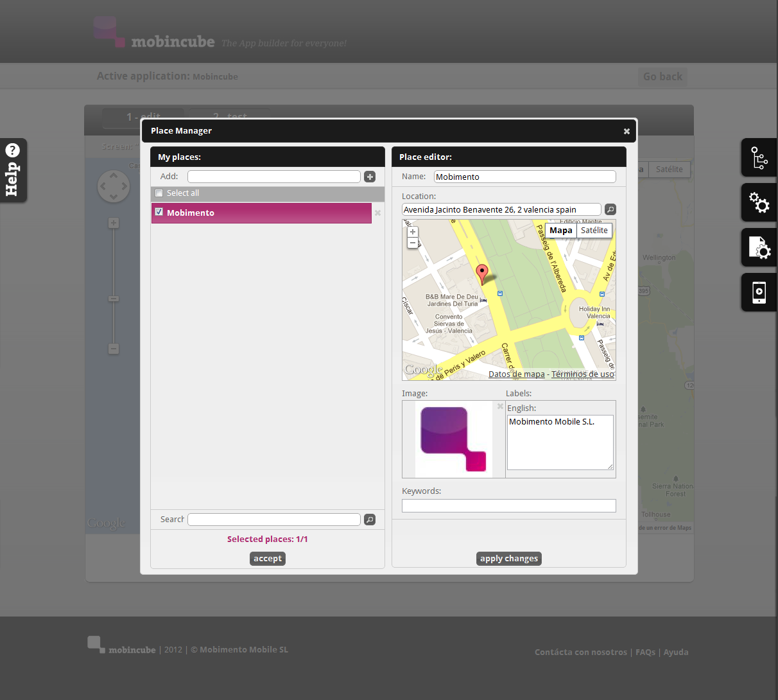Open the 1 - edit tab

coord(143,117)
